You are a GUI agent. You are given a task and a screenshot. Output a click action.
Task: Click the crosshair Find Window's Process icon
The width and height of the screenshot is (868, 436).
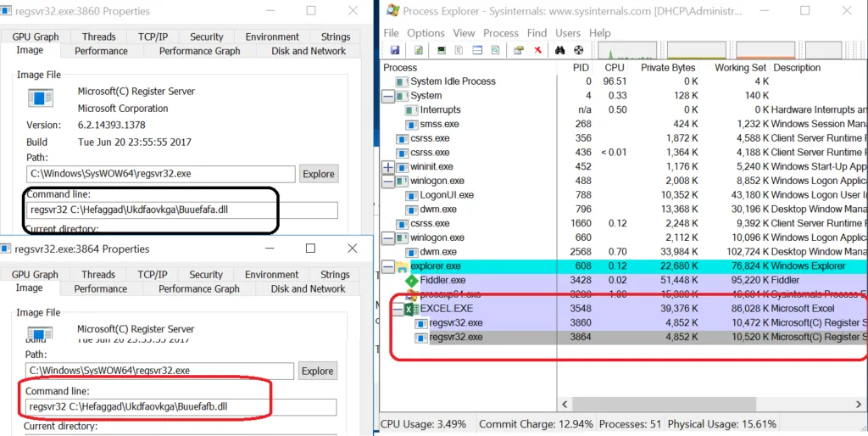578,50
